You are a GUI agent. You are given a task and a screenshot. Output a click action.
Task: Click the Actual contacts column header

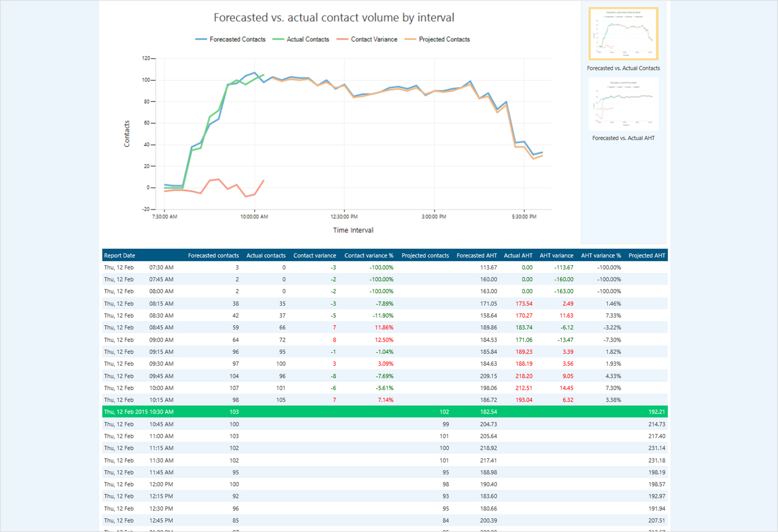tap(266, 255)
